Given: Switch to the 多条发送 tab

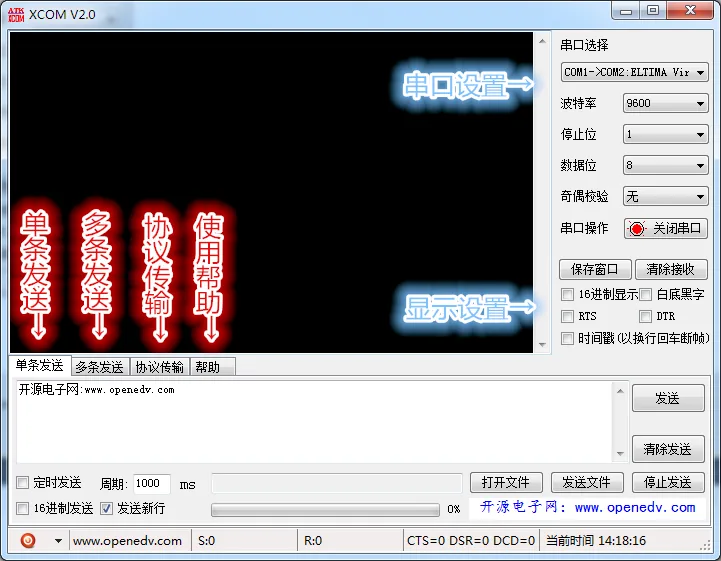Looking at the screenshot, I should tap(100, 367).
